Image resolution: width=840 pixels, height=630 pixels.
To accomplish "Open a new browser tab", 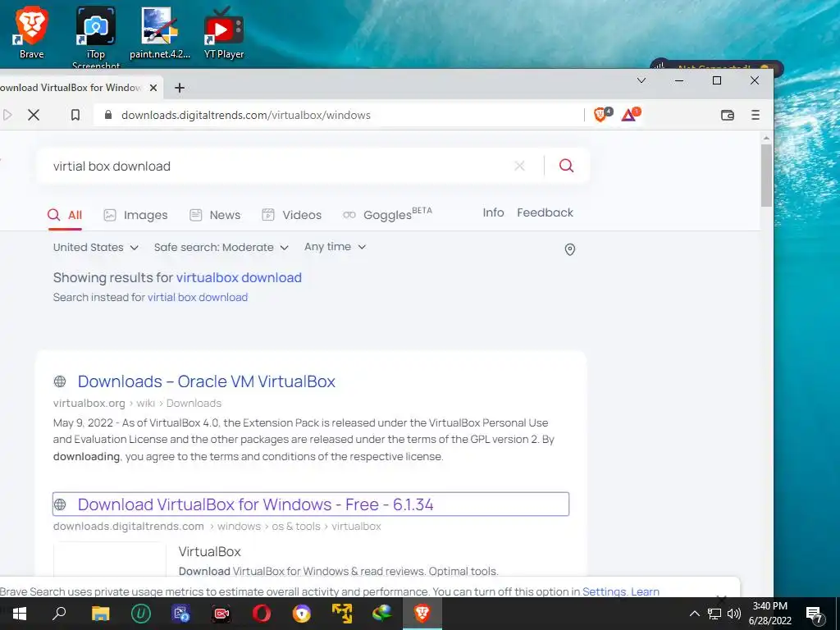I will (x=180, y=88).
